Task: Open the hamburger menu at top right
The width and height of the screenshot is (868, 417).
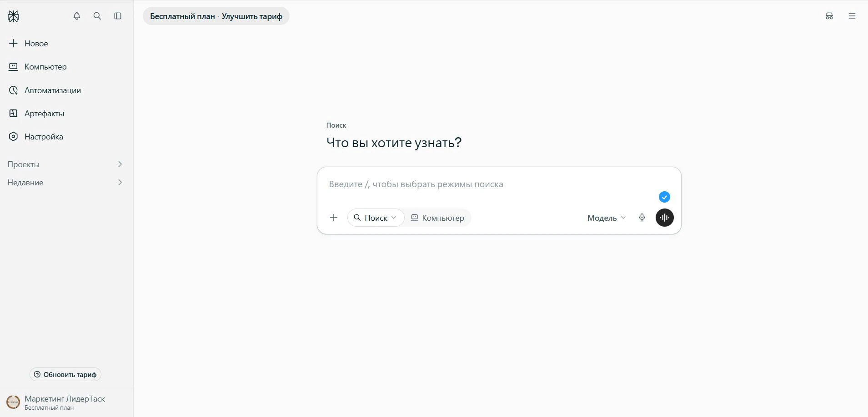Action: point(852,16)
